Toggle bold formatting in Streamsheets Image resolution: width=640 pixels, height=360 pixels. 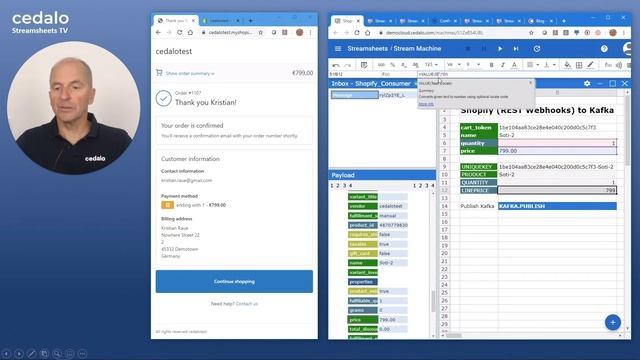pos(491,65)
